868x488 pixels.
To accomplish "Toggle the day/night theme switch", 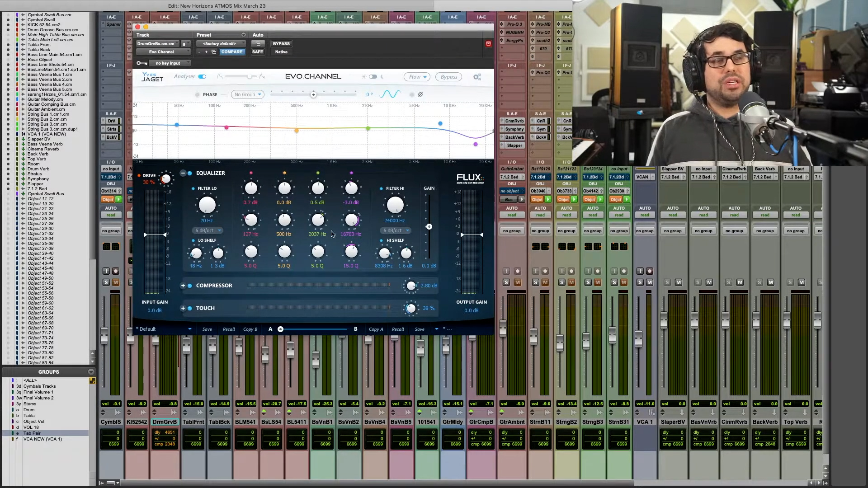I will [373, 77].
